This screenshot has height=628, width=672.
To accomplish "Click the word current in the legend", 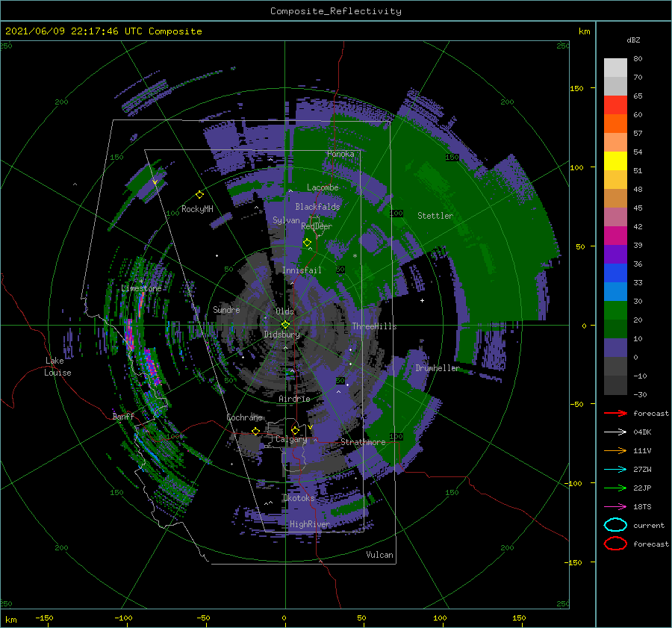I will coord(649,525).
